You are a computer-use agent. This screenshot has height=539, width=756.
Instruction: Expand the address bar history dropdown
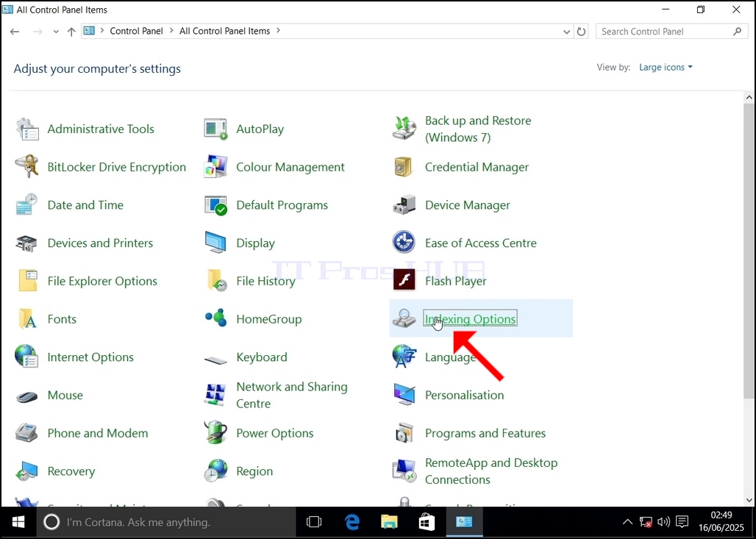[x=566, y=32]
